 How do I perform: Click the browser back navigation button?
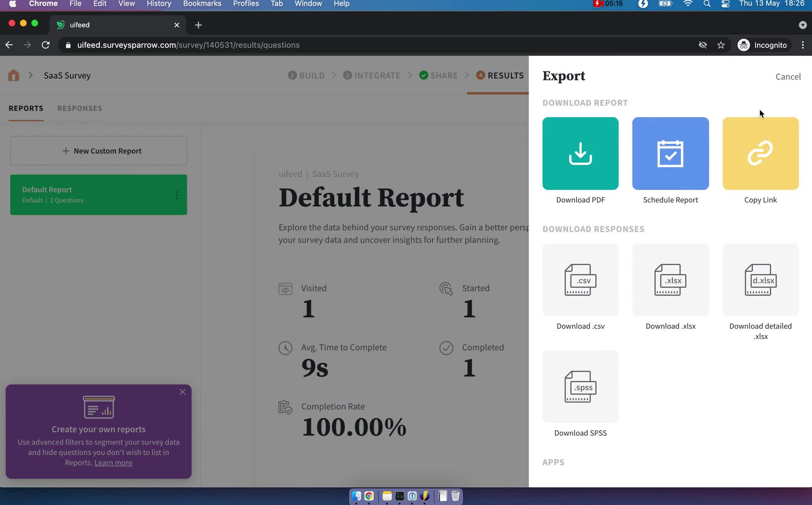tap(9, 45)
